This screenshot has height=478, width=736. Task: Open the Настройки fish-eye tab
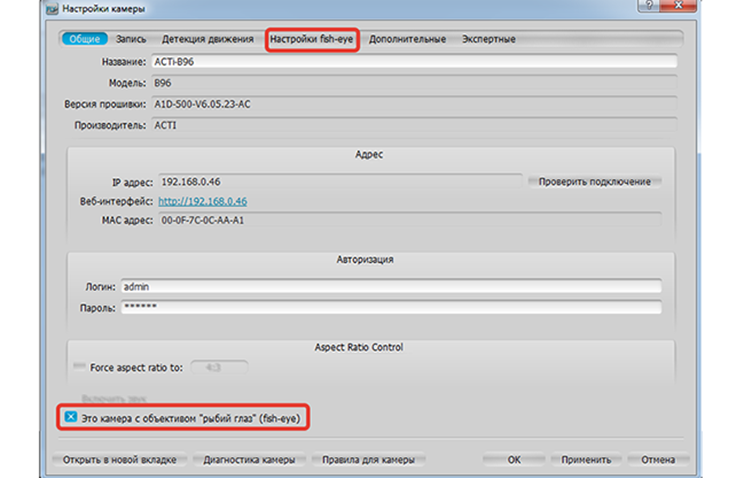(312, 39)
